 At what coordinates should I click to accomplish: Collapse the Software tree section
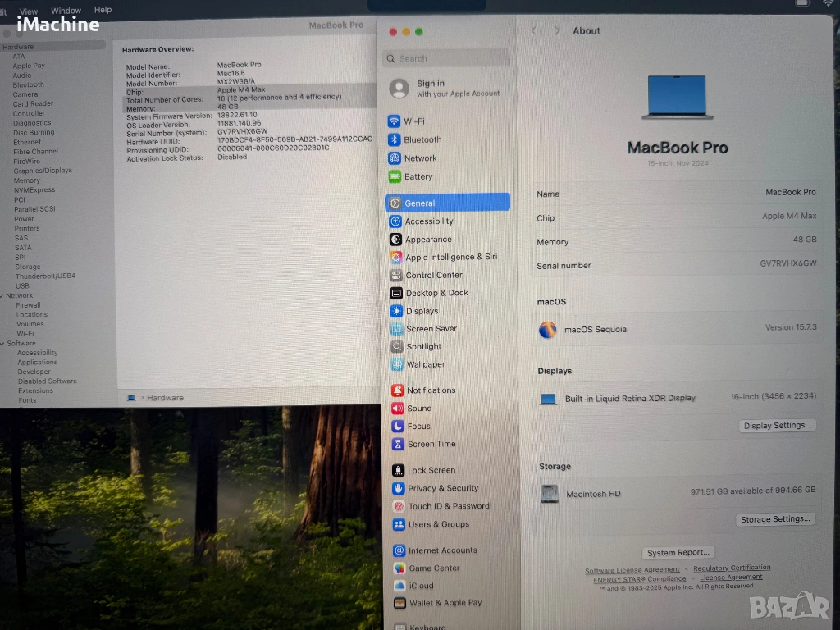click(x=2, y=343)
